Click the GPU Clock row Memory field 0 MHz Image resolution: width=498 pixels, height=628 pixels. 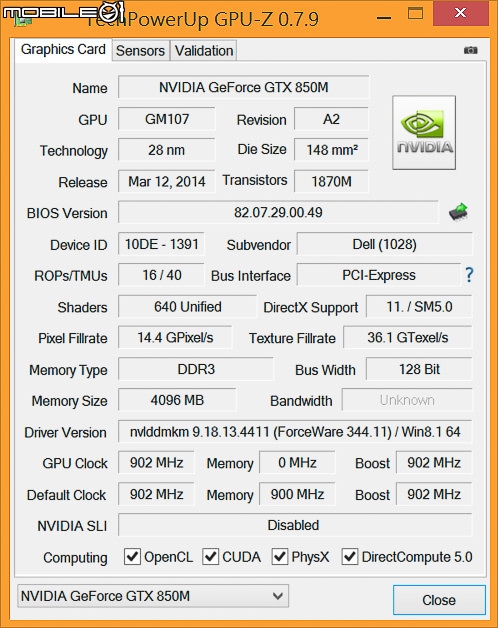coord(297,463)
